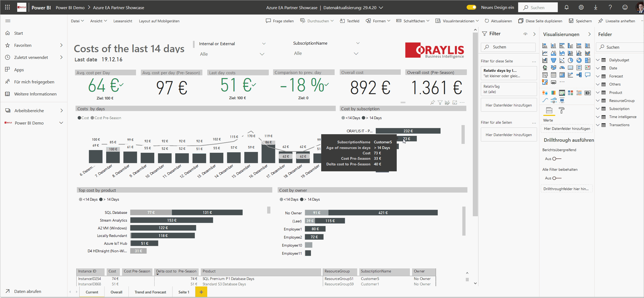This screenshot has width=644, height=298.
Task: Open the Datei menu dropdown
Action: pos(77,21)
